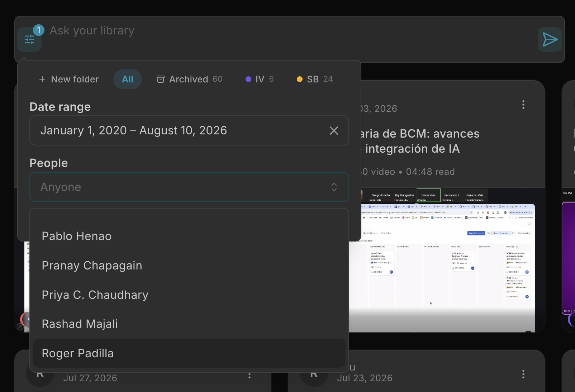Open the filters icon button
This screenshot has width=575, height=392.
[29, 39]
